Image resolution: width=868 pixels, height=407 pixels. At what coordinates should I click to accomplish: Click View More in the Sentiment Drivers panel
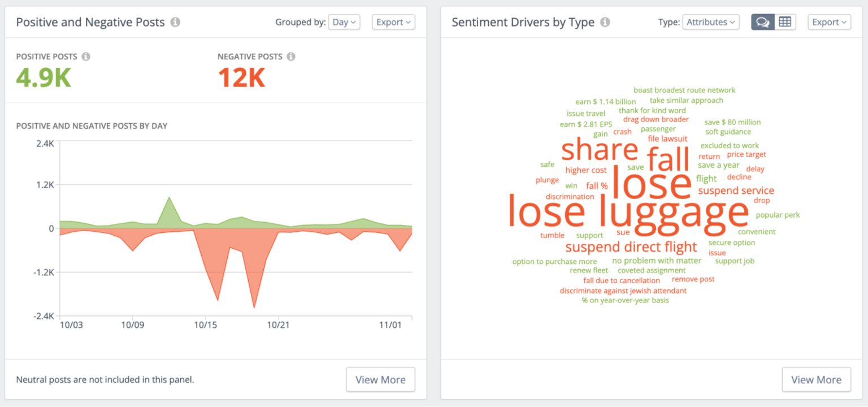click(816, 379)
